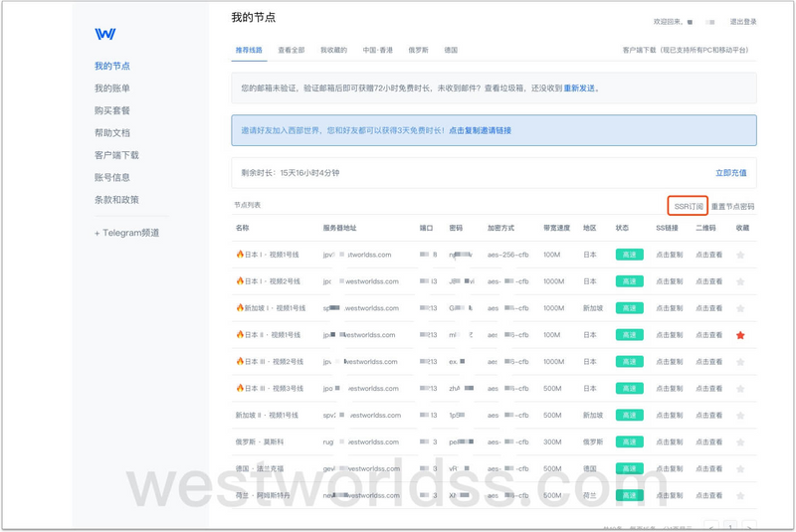Copy SS link for 新加坡 I · 视频1号线
This screenshot has height=532, width=796.
pyautogui.click(x=669, y=308)
